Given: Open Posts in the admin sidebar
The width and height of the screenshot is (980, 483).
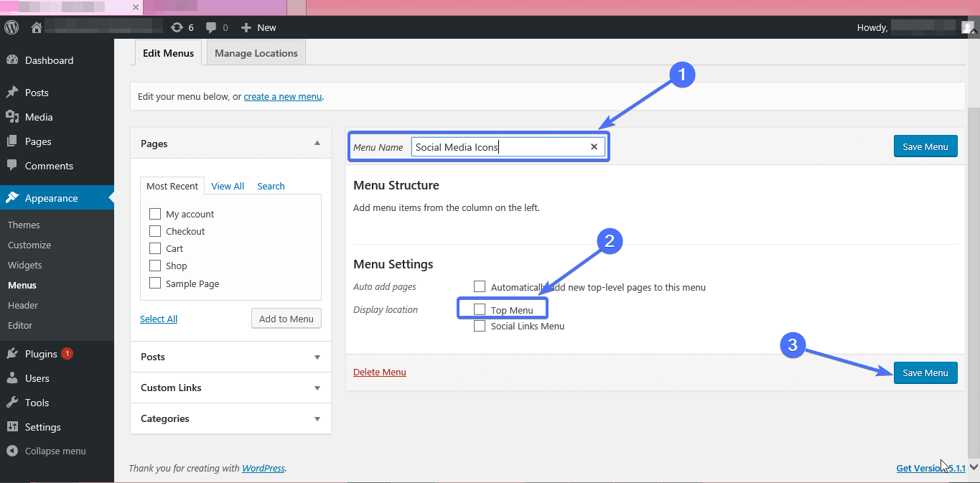Looking at the screenshot, I should point(57,93).
